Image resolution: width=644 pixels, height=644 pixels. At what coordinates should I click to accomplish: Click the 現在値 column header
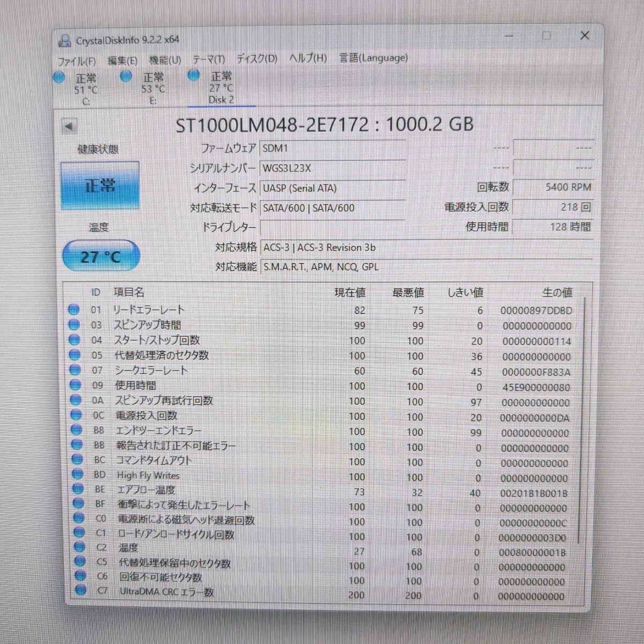(x=350, y=292)
